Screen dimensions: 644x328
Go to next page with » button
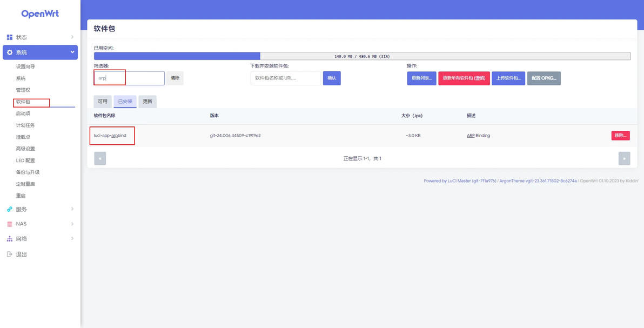(x=625, y=158)
